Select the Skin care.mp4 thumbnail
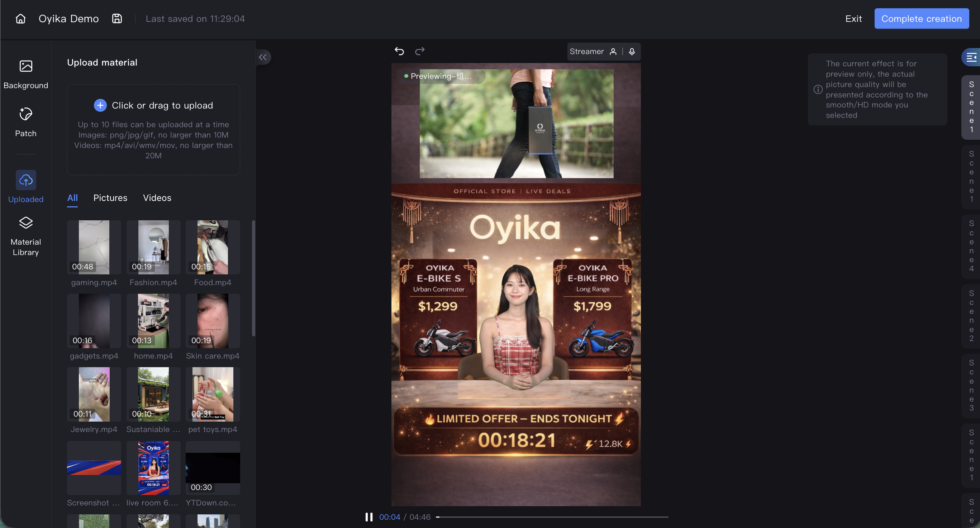The width and height of the screenshot is (980, 528). (213, 321)
